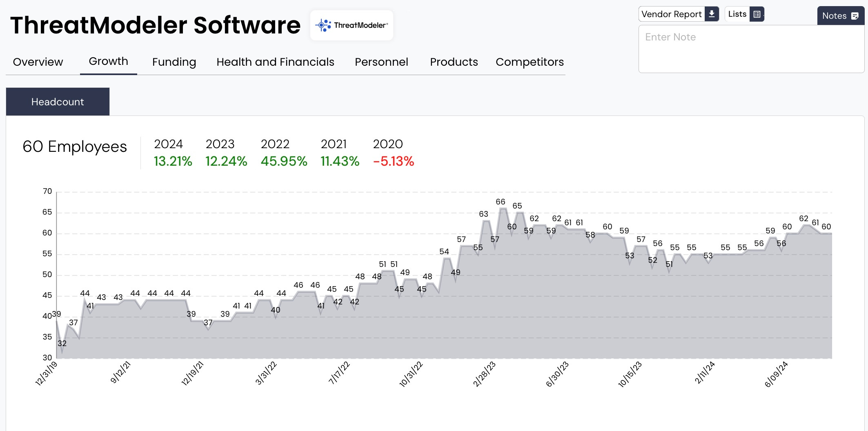868x431 pixels.
Task: Click the x-axis date 6/09/24
Action: [776, 374]
